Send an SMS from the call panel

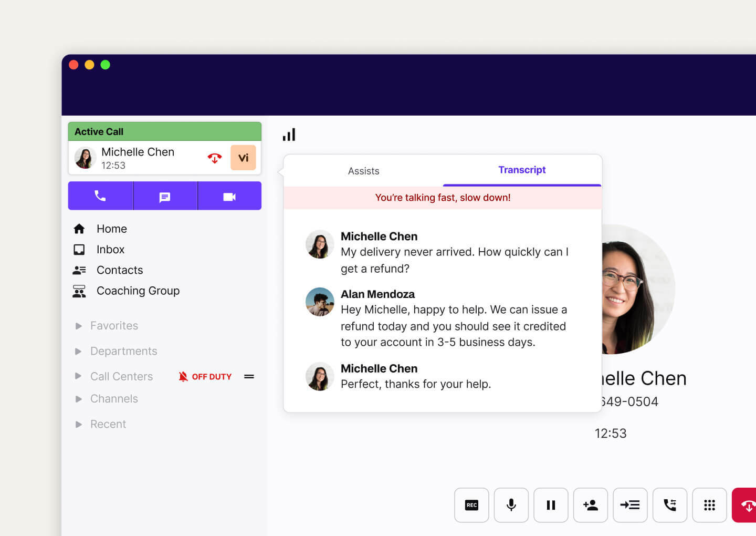164,195
